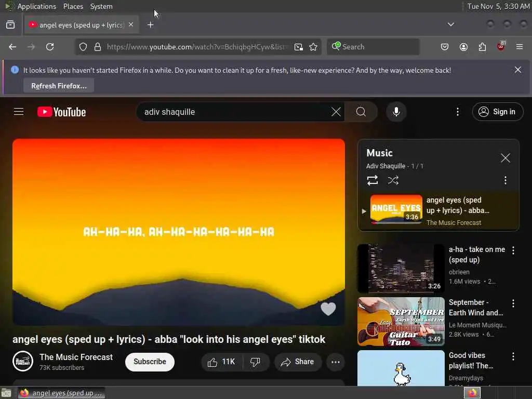
Task: Click the Sign in button
Action: (x=497, y=112)
